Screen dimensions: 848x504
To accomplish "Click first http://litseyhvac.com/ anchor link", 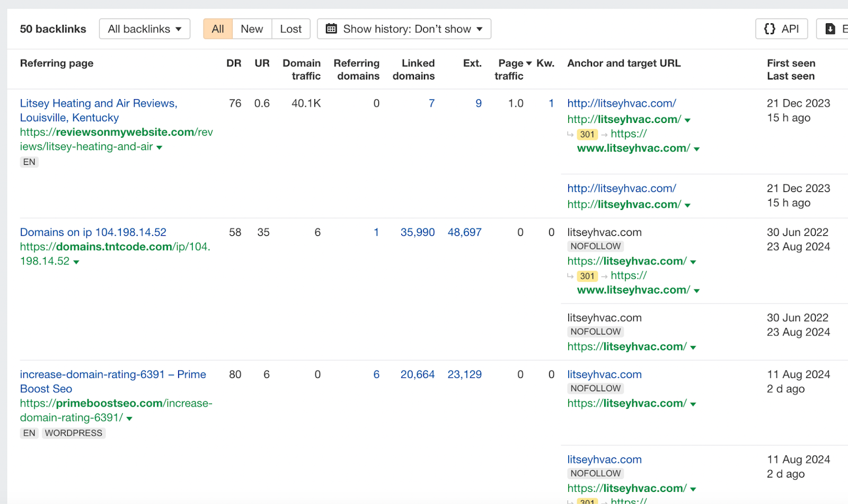I will [622, 103].
